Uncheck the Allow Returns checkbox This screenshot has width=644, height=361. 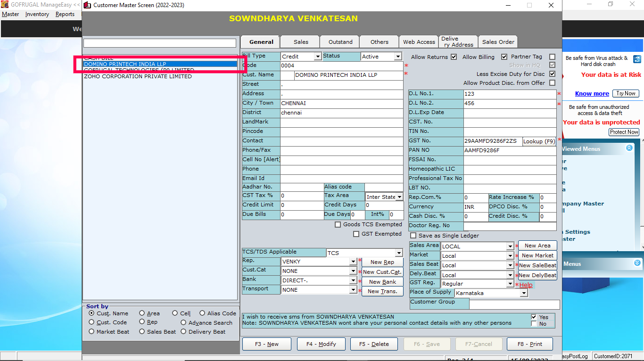point(454,57)
